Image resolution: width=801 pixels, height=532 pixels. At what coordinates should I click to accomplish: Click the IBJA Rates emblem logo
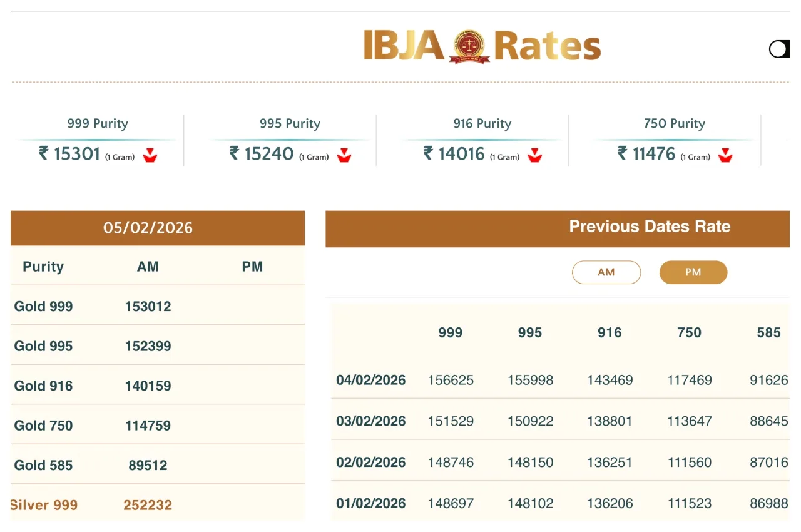[x=469, y=47]
